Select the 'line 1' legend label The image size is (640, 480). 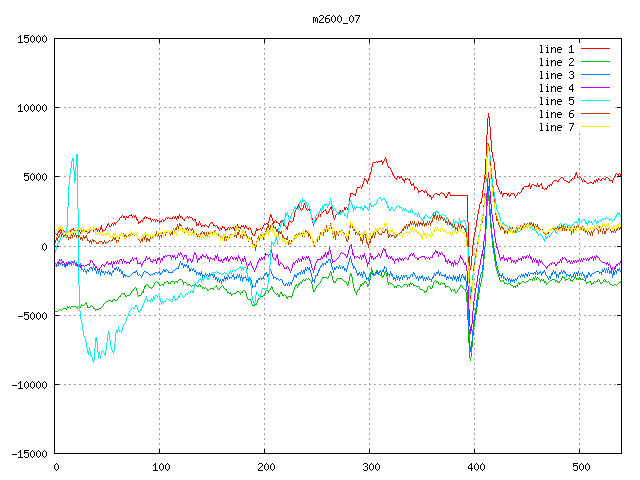coord(557,49)
